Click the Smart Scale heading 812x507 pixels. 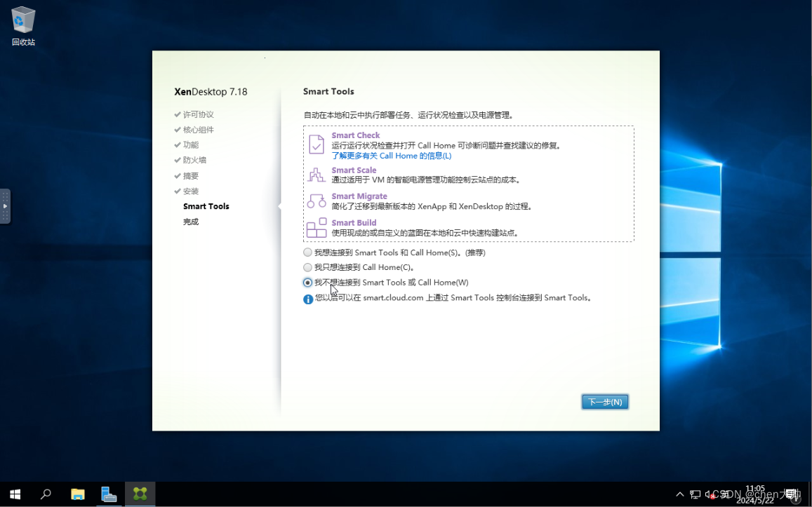click(x=354, y=170)
